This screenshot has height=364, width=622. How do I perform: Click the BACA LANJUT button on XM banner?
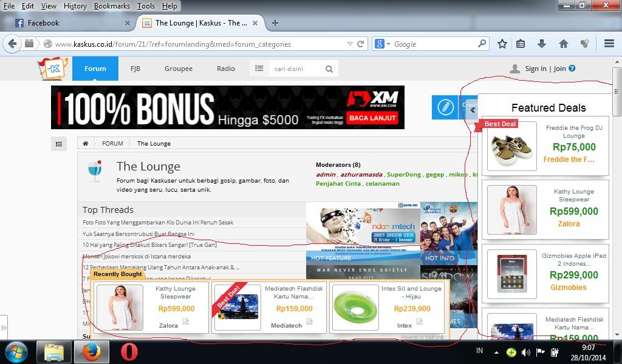pyautogui.click(x=372, y=118)
